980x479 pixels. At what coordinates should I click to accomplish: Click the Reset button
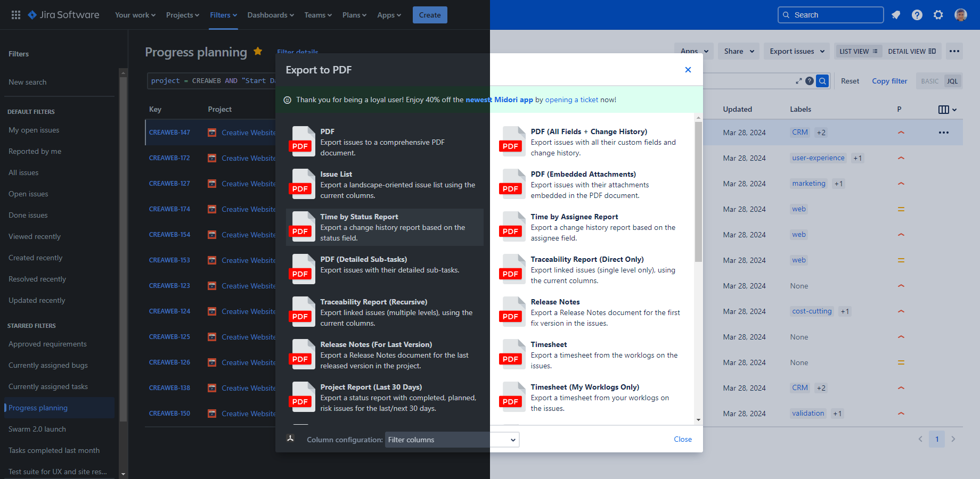coord(850,81)
